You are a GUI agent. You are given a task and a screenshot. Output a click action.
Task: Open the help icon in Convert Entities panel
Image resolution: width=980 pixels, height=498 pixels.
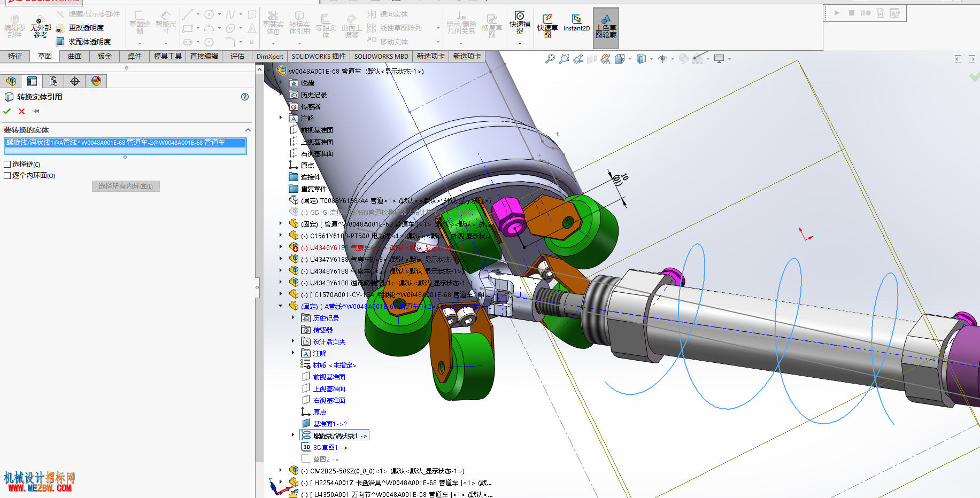(x=245, y=97)
